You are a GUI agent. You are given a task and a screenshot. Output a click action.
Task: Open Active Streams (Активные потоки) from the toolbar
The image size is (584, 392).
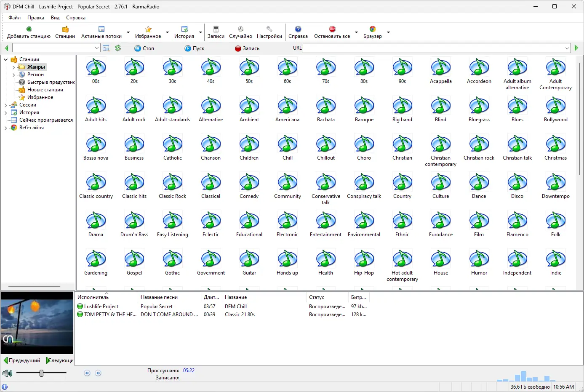pyautogui.click(x=101, y=29)
